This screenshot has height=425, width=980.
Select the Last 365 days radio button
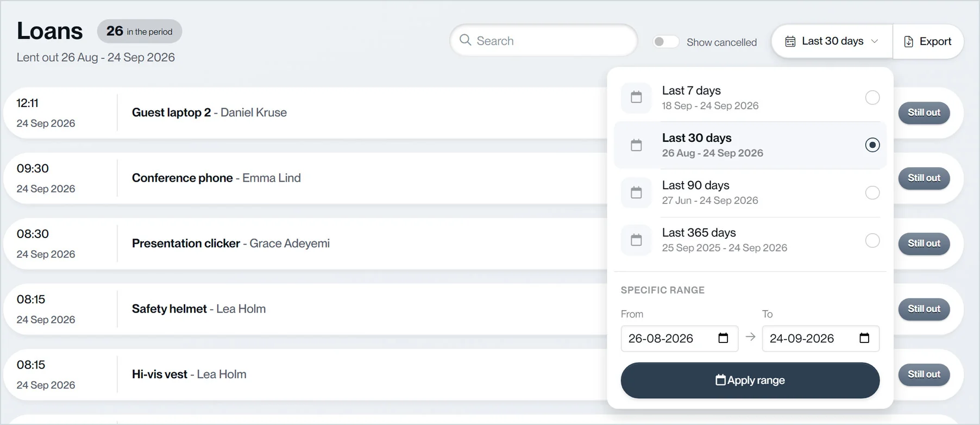[872, 240]
